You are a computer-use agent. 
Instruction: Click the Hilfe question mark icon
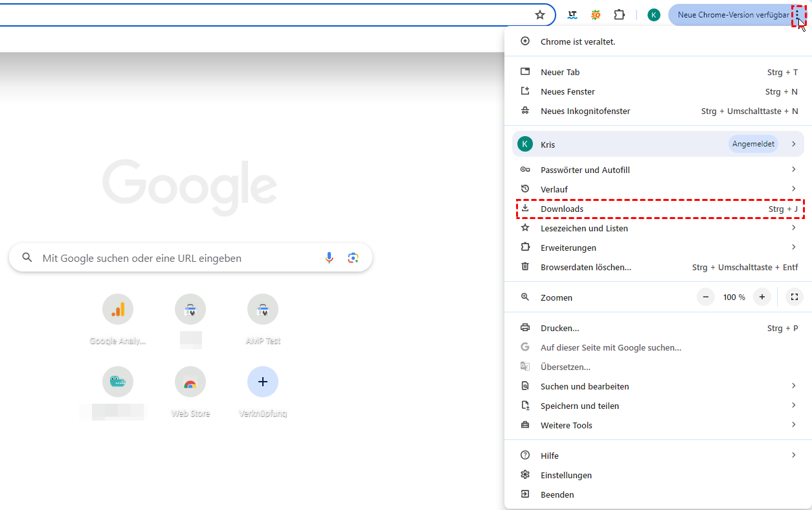[525, 456]
